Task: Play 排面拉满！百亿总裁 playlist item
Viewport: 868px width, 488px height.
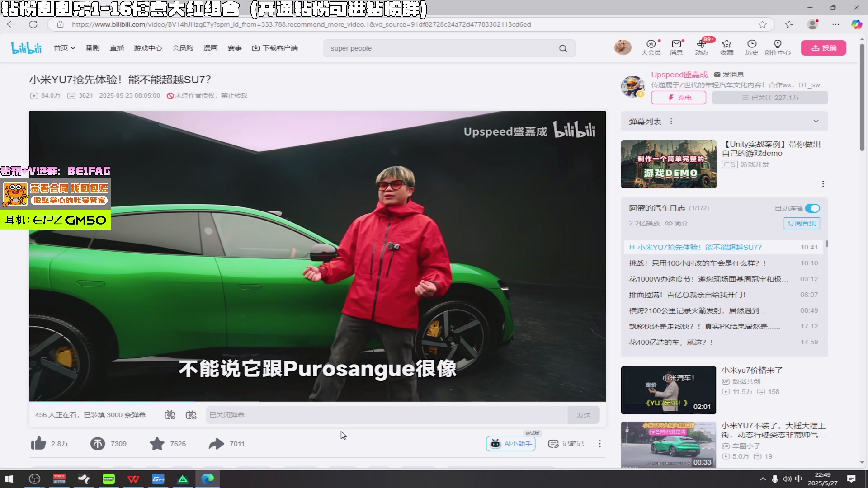Action: coord(723,295)
